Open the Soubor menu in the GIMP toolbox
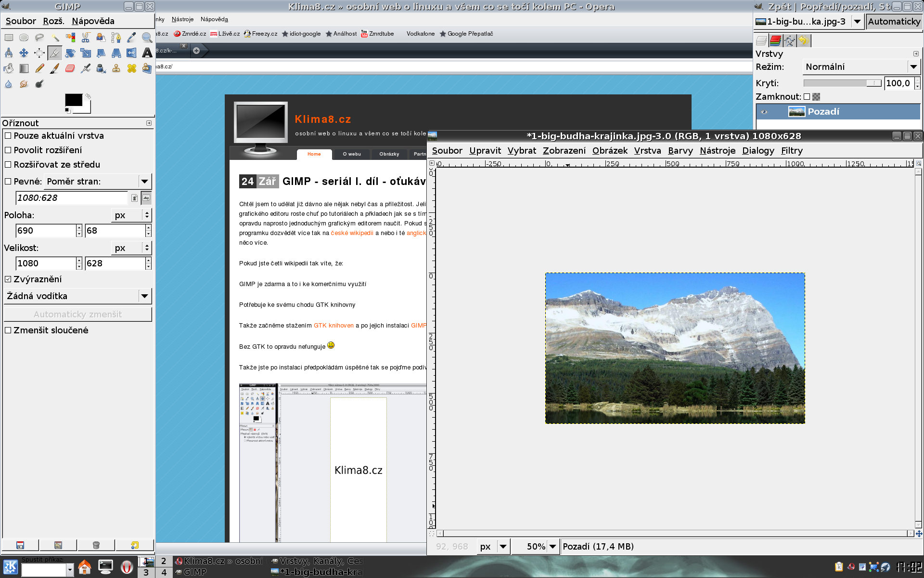 pos(21,21)
